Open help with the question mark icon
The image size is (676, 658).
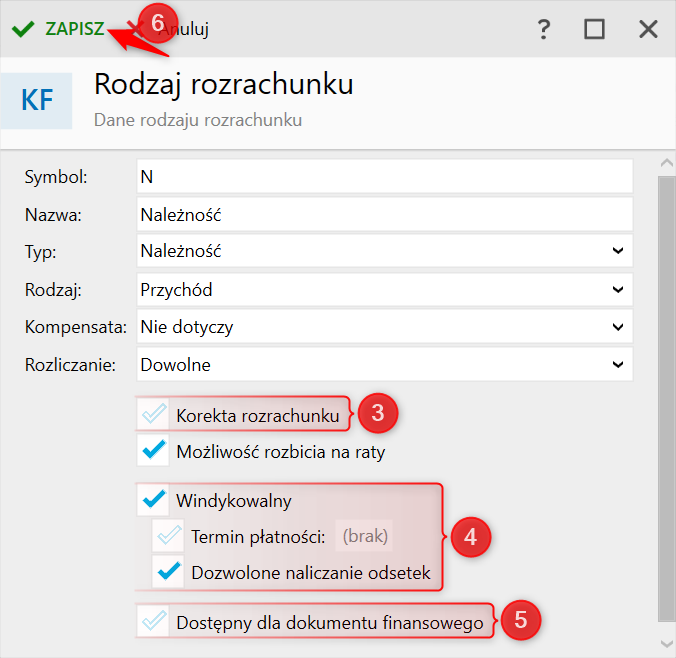click(544, 29)
